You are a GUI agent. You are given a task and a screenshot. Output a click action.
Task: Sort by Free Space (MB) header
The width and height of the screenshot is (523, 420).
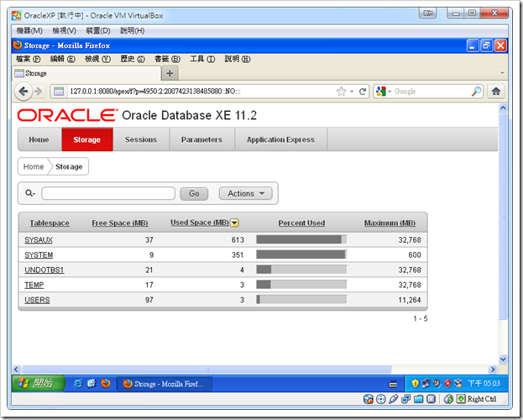120,223
